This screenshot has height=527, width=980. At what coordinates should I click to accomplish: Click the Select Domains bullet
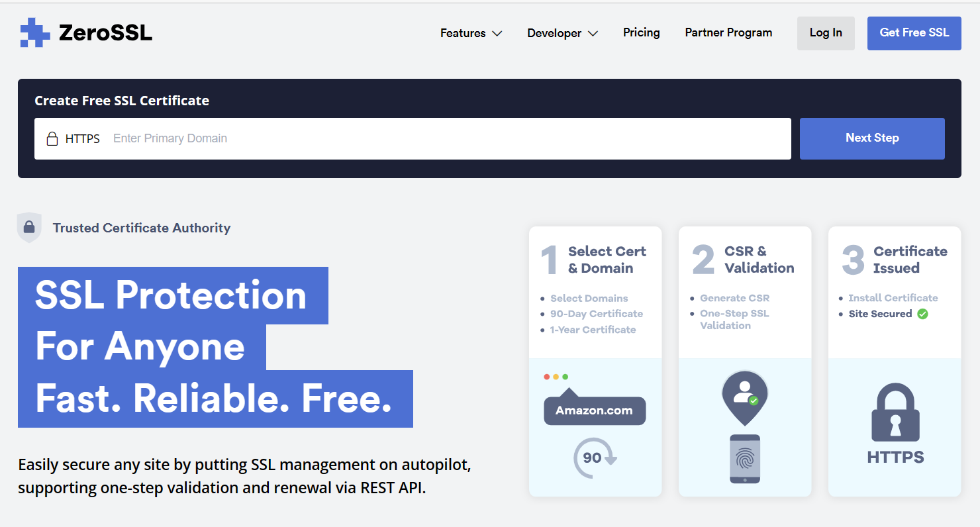tap(589, 299)
